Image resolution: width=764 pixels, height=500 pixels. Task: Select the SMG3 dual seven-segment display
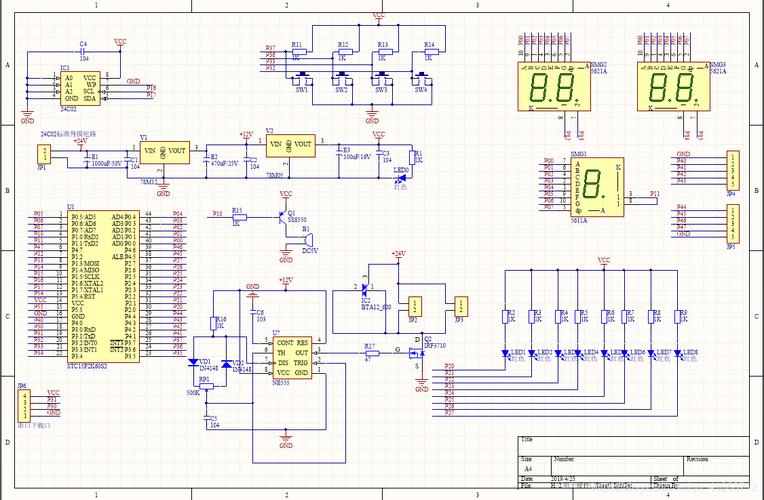pos(673,87)
